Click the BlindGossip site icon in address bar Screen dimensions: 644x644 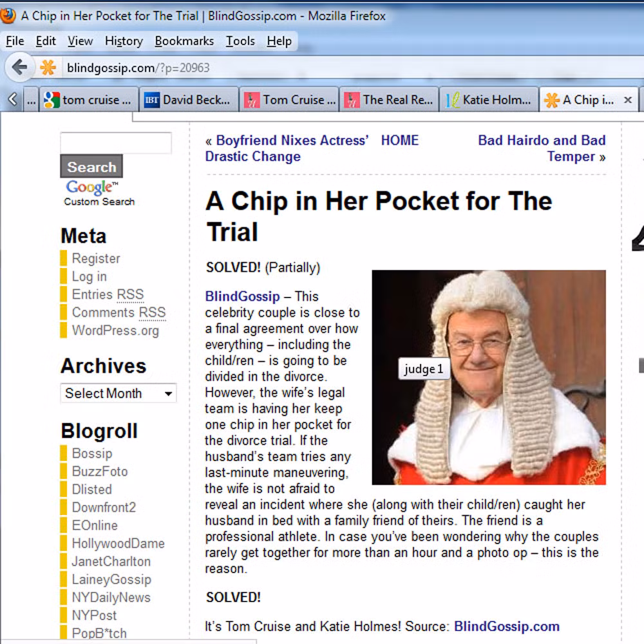pyautogui.click(x=48, y=68)
